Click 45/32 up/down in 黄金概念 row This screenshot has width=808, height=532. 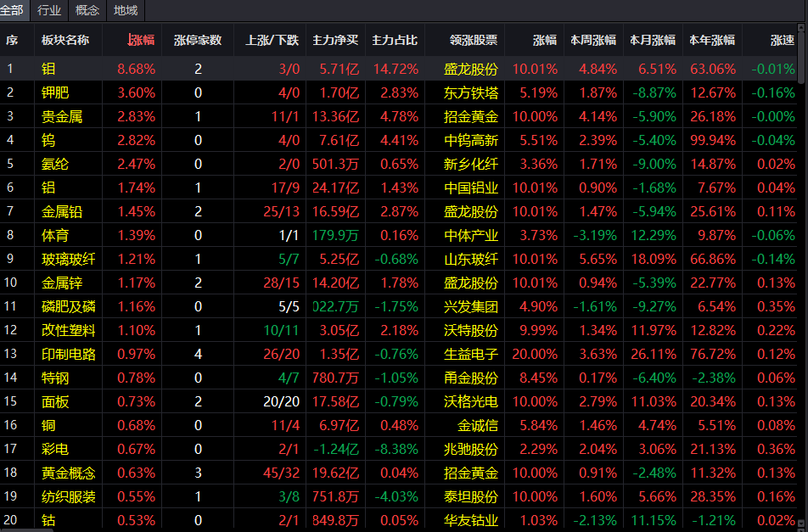point(282,473)
